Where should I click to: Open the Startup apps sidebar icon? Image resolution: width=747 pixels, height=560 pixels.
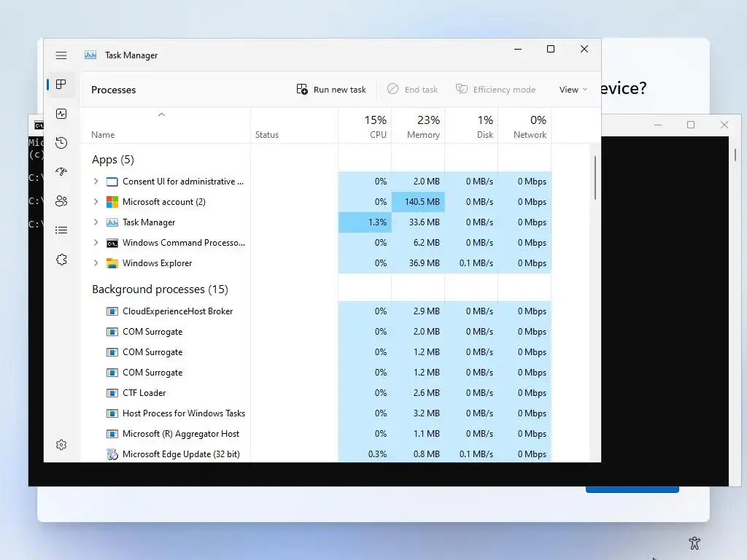tap(61, 172)
